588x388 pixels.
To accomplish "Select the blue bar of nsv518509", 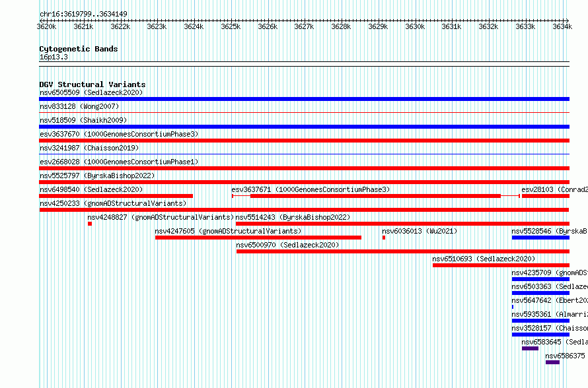I will tap(304, 127).
